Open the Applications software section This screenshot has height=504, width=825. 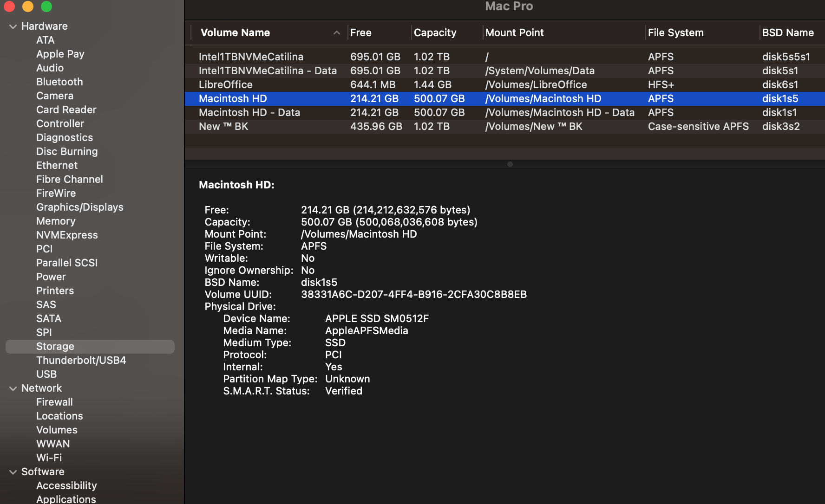coord(66,499)
